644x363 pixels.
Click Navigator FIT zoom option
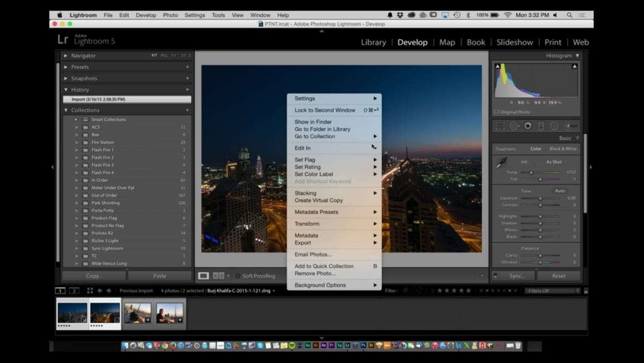click(x=154, y=55)
